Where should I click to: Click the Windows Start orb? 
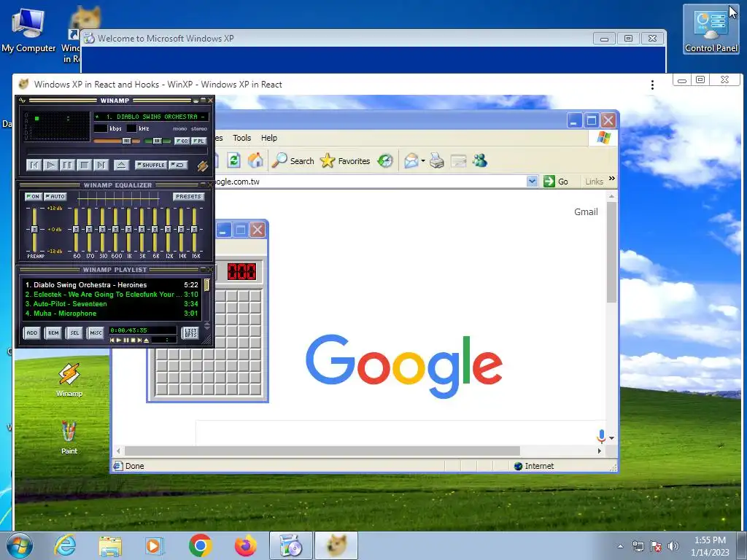click(x=20, y=545)
